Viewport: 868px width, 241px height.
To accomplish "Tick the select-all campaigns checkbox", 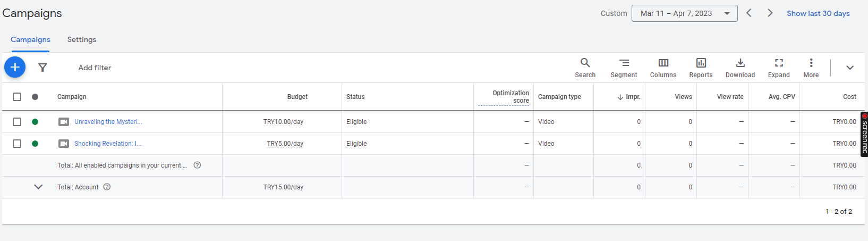I will (x=17, y=97).
